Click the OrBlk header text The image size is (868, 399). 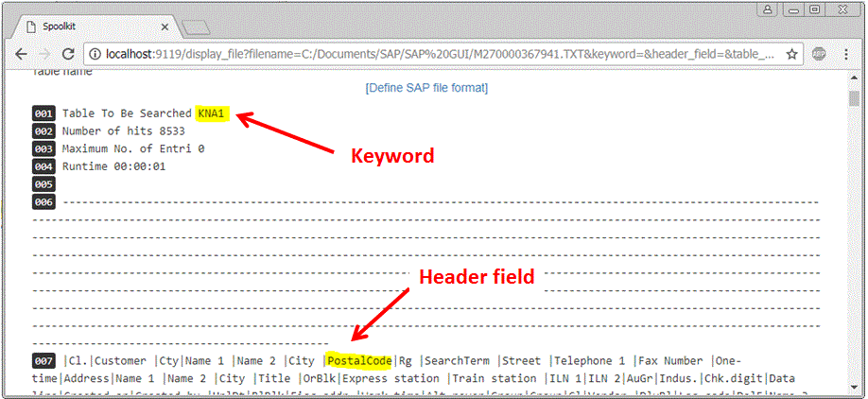pyautogui.click(x=320, y=378)
